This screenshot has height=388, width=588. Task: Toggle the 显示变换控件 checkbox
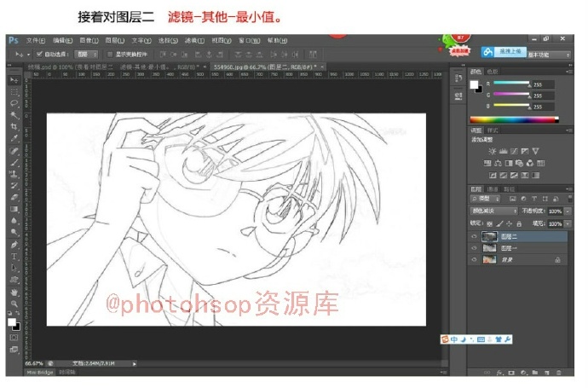click(x=110, y=55)
